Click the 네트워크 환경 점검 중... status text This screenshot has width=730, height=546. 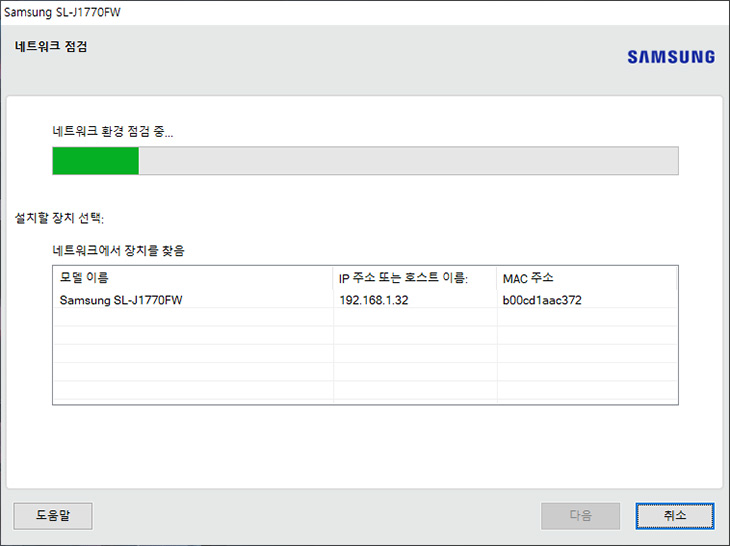point(113,131)
